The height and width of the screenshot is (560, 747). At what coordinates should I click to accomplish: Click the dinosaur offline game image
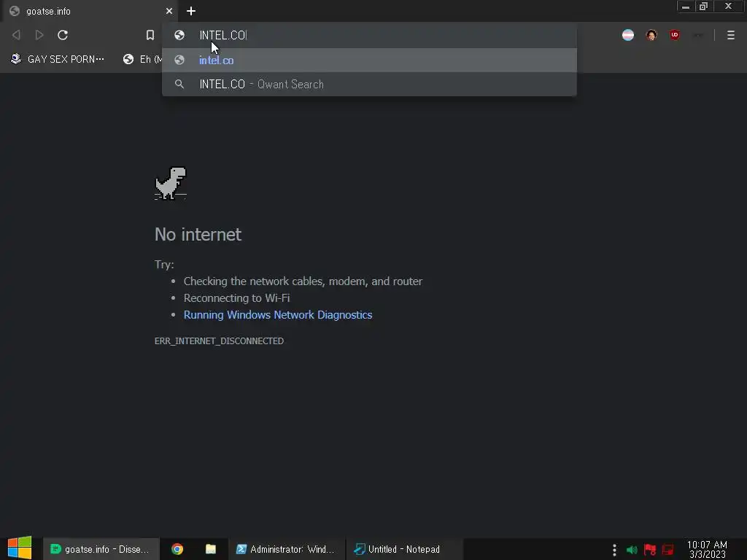coord(171,183)
